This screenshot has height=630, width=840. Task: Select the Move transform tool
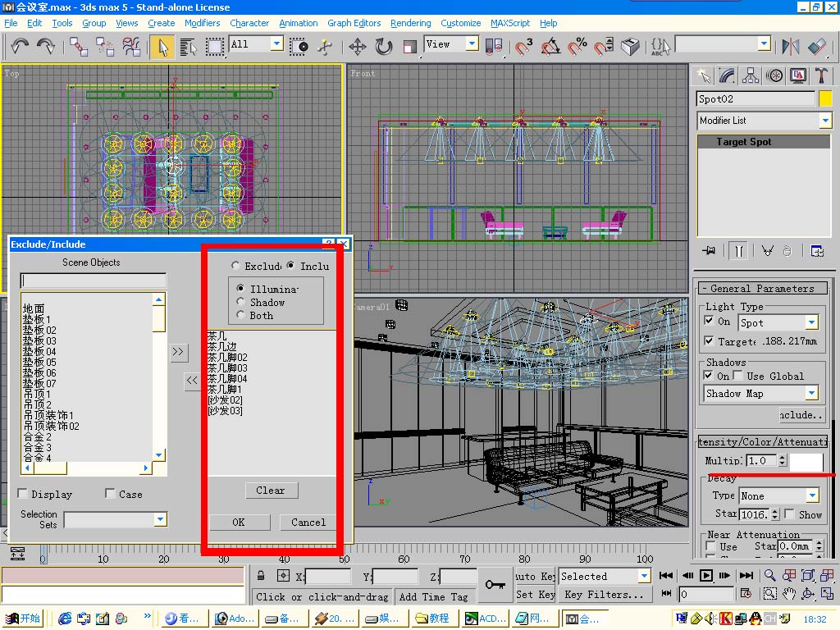click(x=357, y=47)
